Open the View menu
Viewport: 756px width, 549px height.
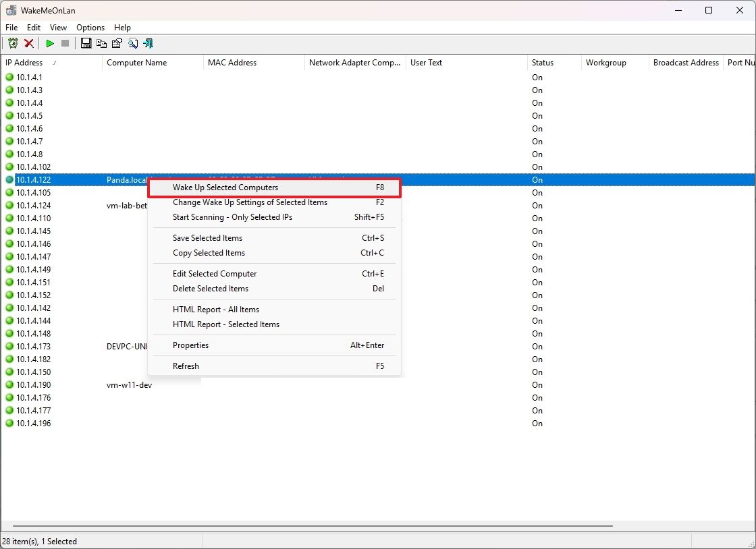tap(58, 28)
